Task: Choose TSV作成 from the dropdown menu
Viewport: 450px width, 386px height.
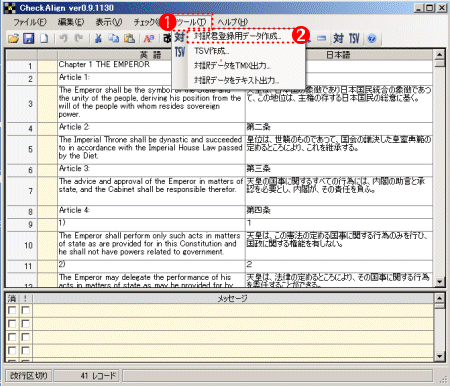Action: pyautogui.click(x=211, y=51)
